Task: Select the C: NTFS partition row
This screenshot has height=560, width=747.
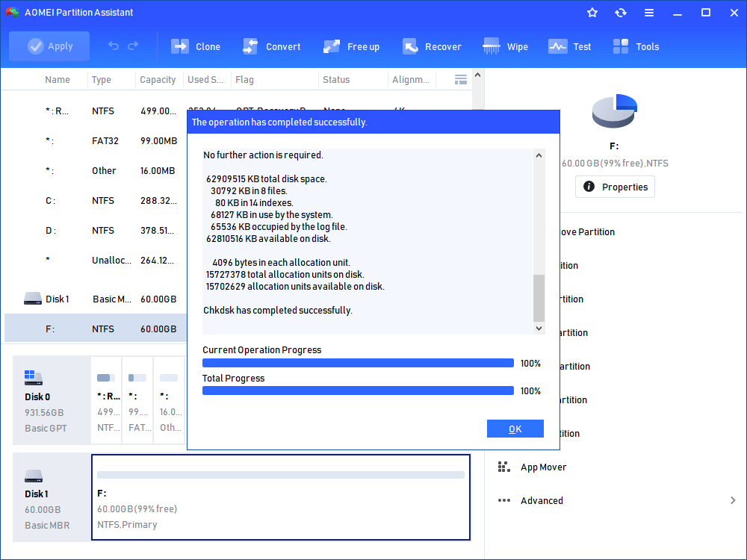Action: pyautogui.click(x=96, y=200)
